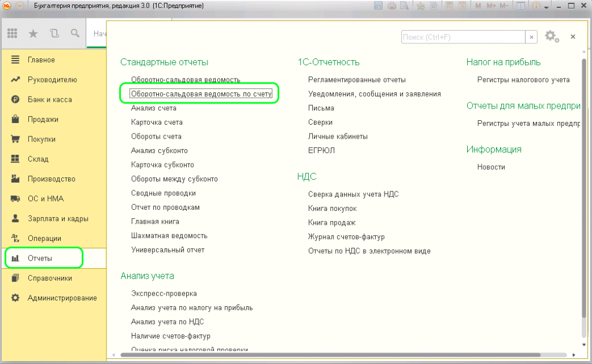Click the magnifier search icon in toolbar
This screenshot has width=592, height=364.
[x=75, y=34]
